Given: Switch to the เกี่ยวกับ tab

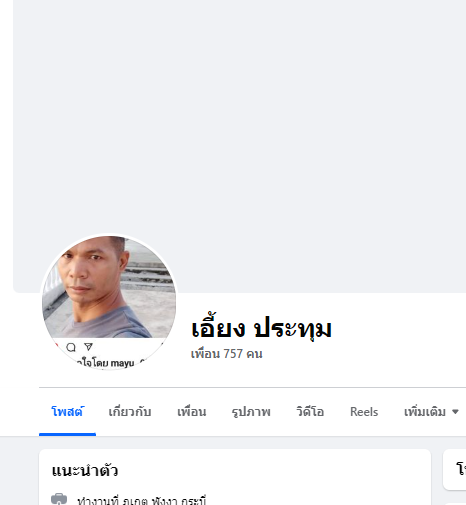Looking at the screenshot, I should pos(130,412).
